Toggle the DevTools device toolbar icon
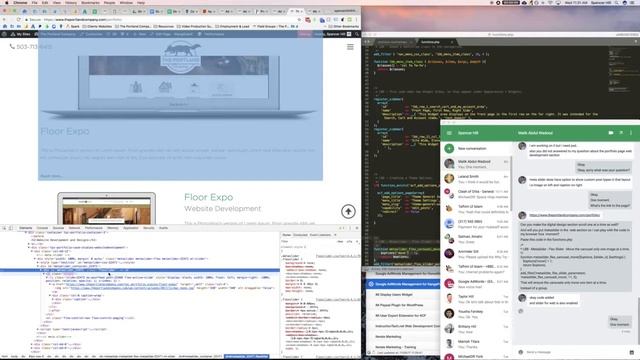640x360 pixels. (11, 228)
